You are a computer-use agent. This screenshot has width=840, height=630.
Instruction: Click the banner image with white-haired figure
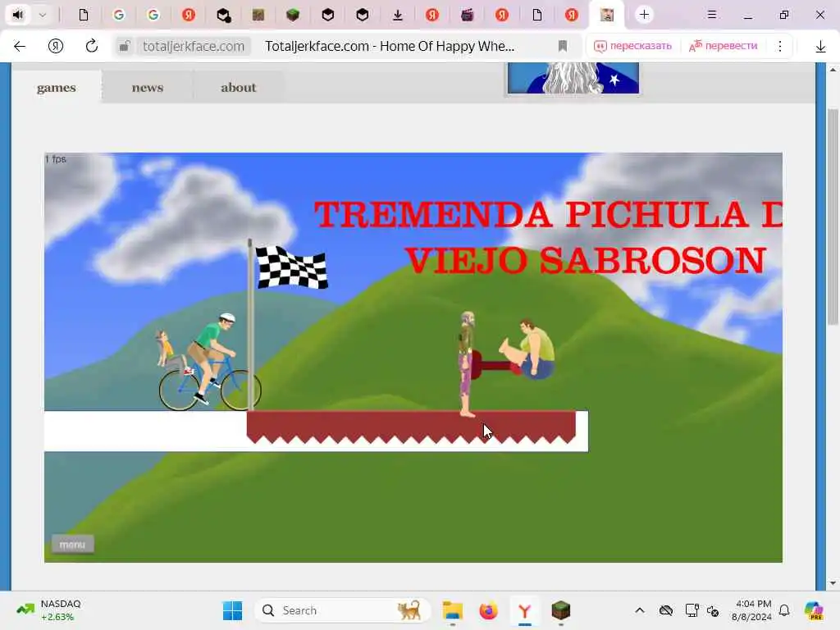pos(573,78)
